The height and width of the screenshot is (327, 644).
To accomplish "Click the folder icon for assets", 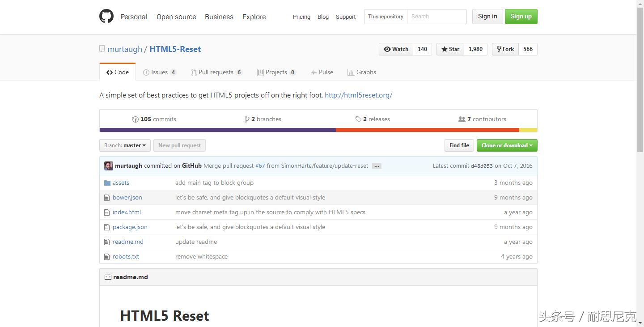I will click(x=107, y=183).
